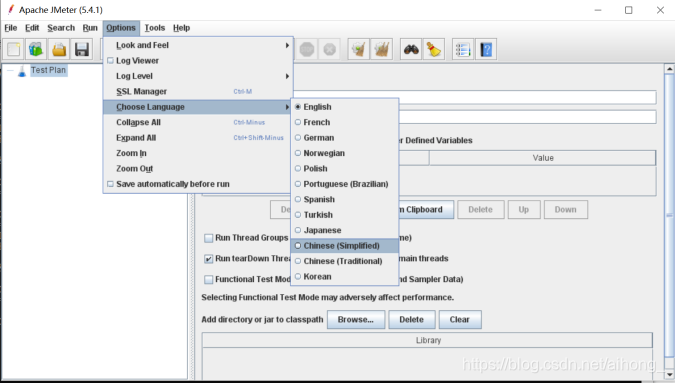Open the Help menu

(x=181, y=28)
